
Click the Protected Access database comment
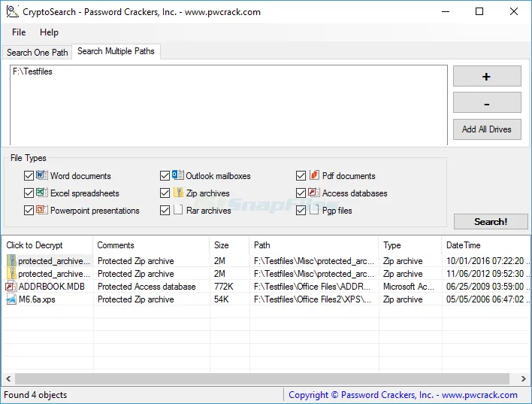point(147,287)
